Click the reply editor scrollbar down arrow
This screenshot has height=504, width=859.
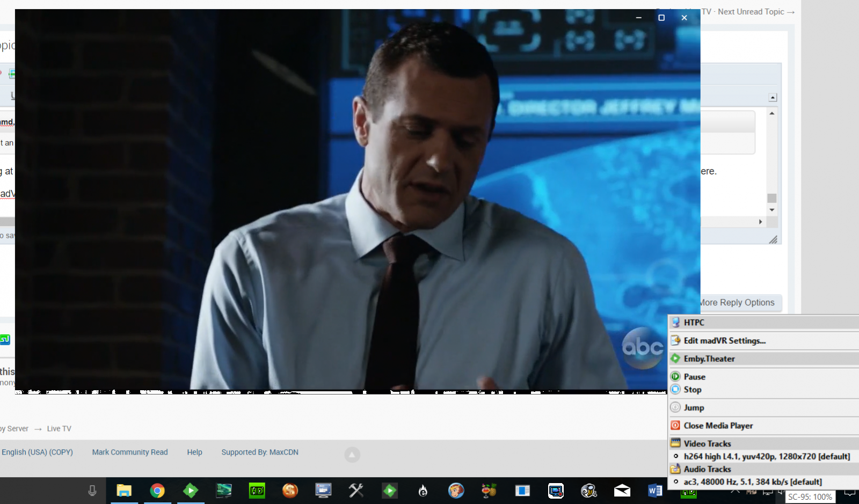tap(772, 210)
